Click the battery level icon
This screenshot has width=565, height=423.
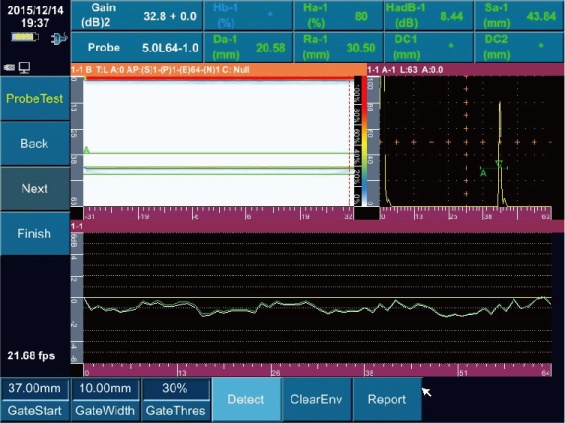(x=25, y=37)
